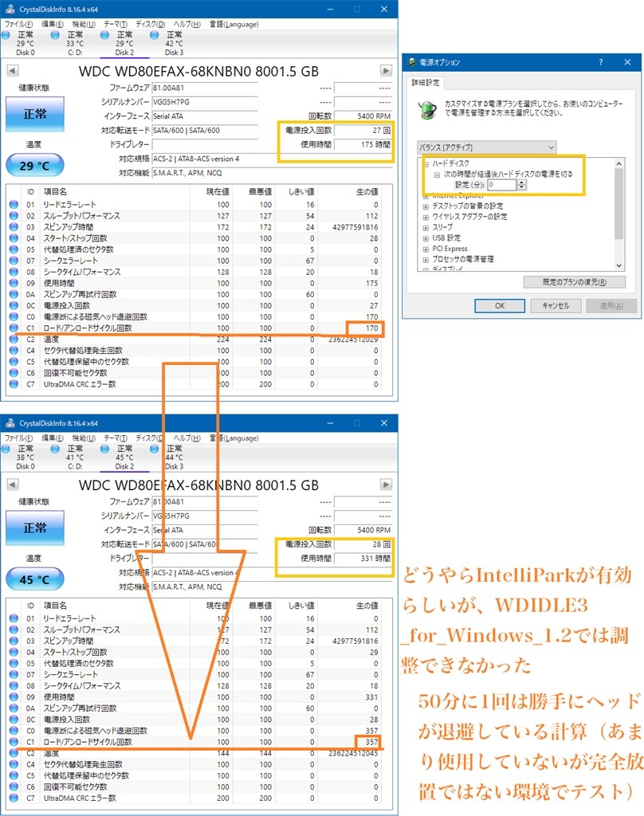Click the 45 °C temperature button
This screenshot has height=816, width=644.
[35, 579]
